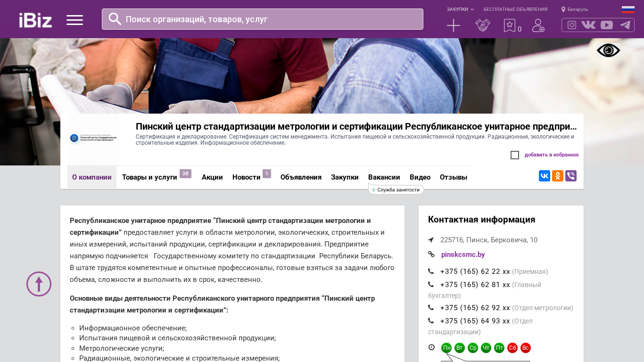Visit the pinskcsmc.by website link
644x362 pixels.
[463, 255]
